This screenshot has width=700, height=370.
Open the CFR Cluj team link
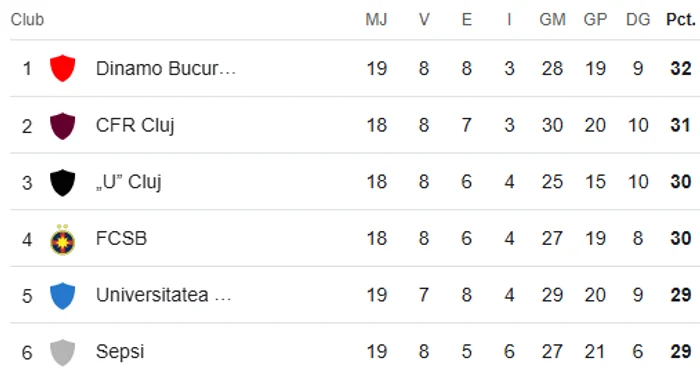135,125
